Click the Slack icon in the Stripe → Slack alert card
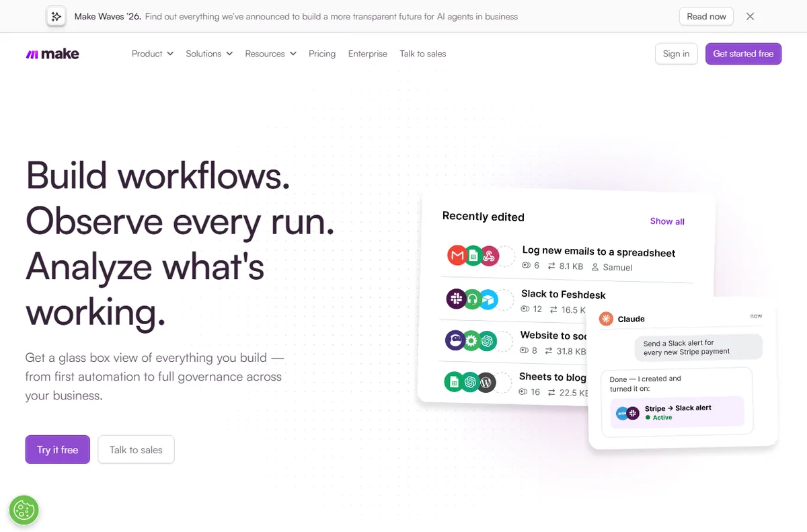807x532 pixels. click(x=633, y=413)
